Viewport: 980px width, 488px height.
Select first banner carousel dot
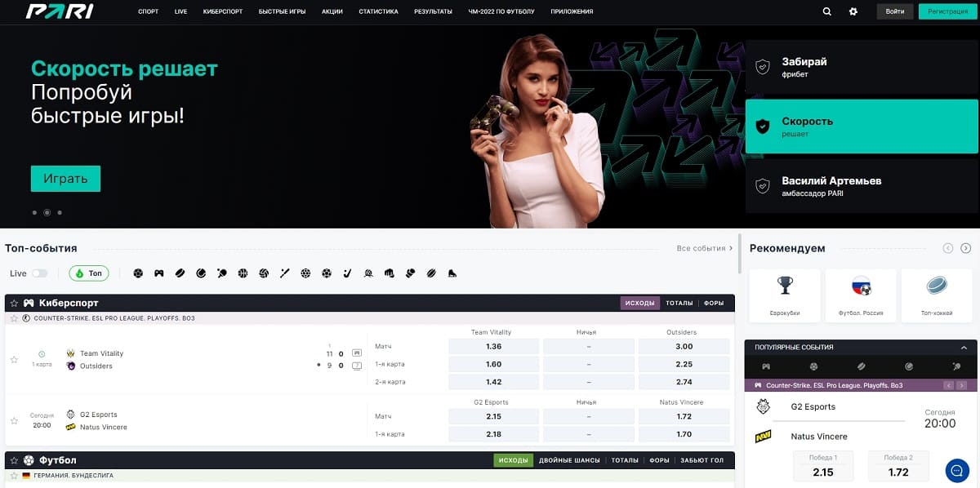34,212
